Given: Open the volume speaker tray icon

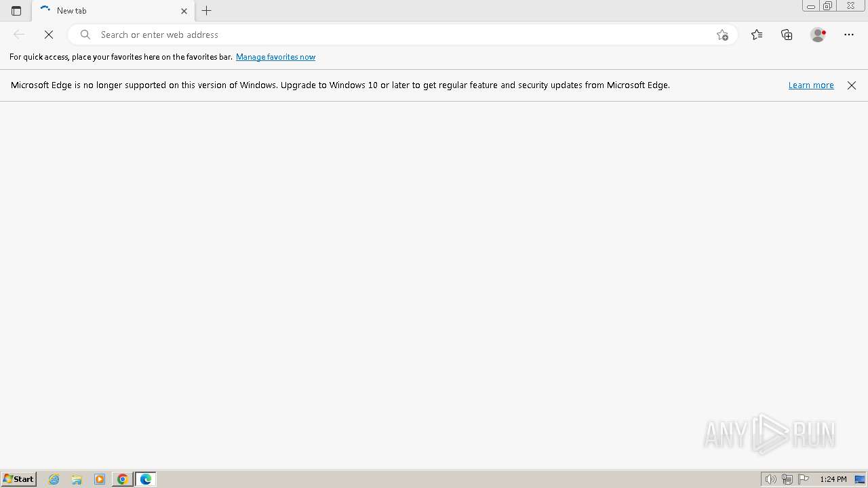Looking at the screenshot, I should pyautogui.click(x=770, y=479).
